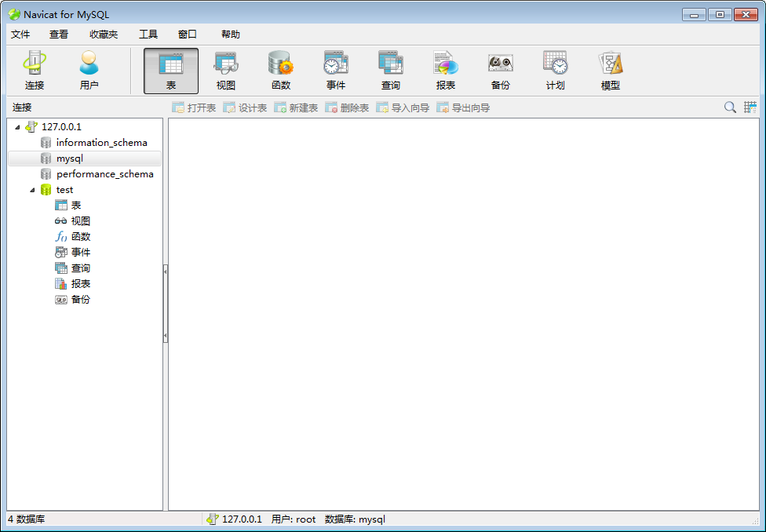Viewport: 766px width, 532px height.
Task: Select the performance_schema database name
Action: [105, 174]
